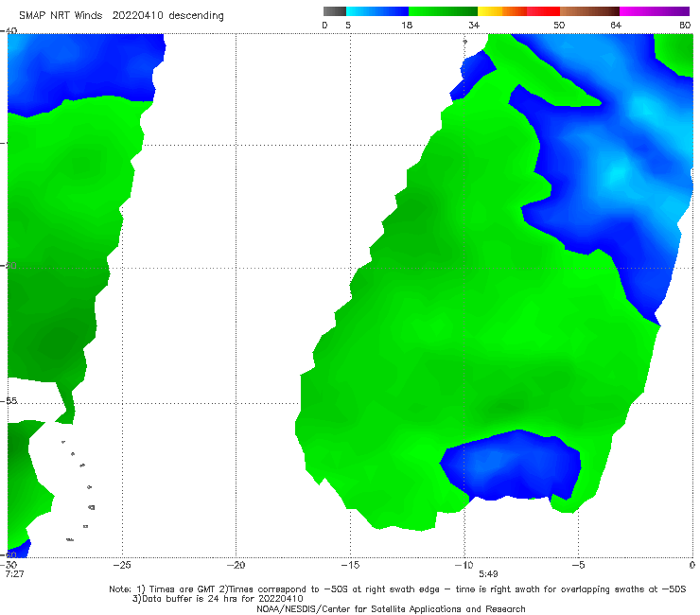The width and height of the screenshot is (700, 615).
Task: Click the '-15' longitude axis label
Action: 350,565
